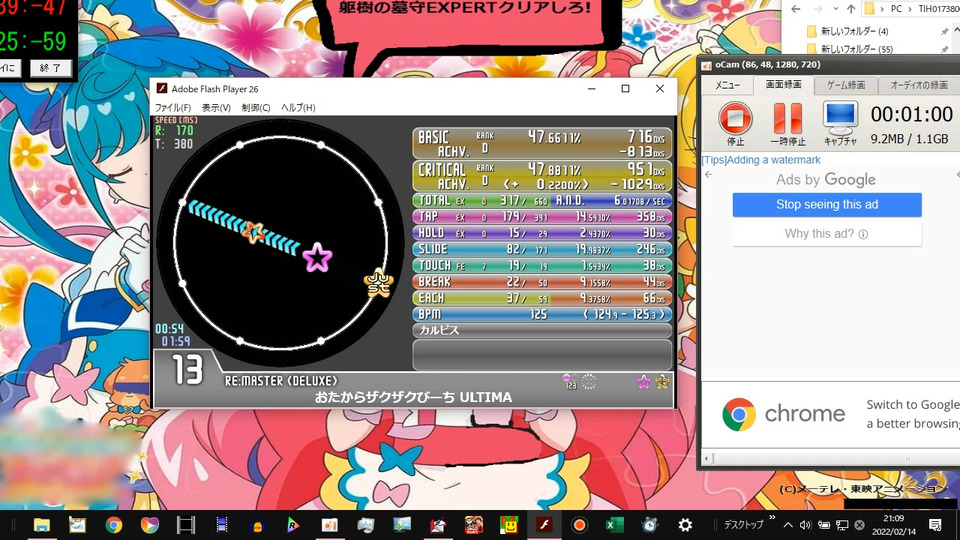Click the yellow star note near ring edge
This screenshot has height=540, width=960.
pos(378,283)
